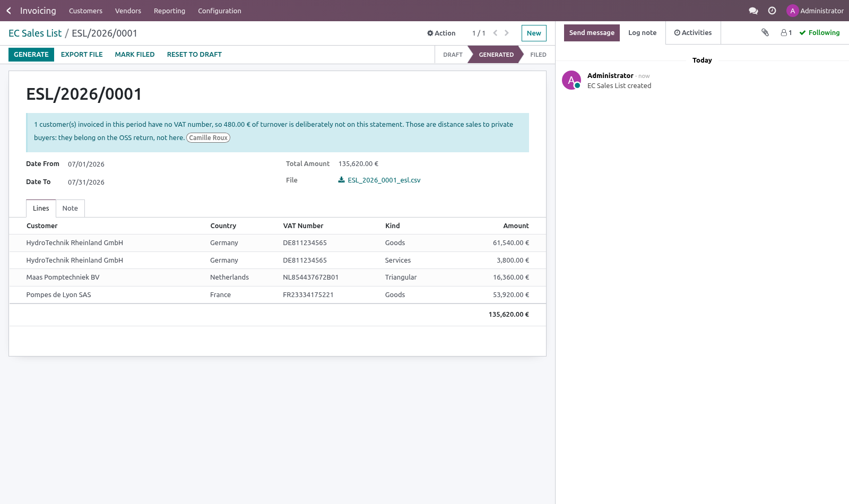
Task: Click Log note button
Action: point(642,33)
